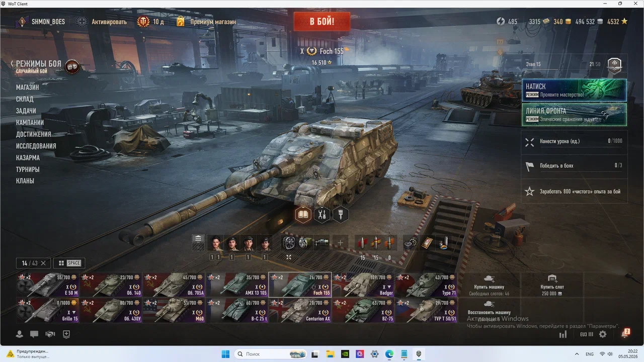Image resolution: width=644 pixels, height=362 pixels.
Task: Open the session statistics bar chart icon
Action: pyautogui.click(x=563, y=334)
